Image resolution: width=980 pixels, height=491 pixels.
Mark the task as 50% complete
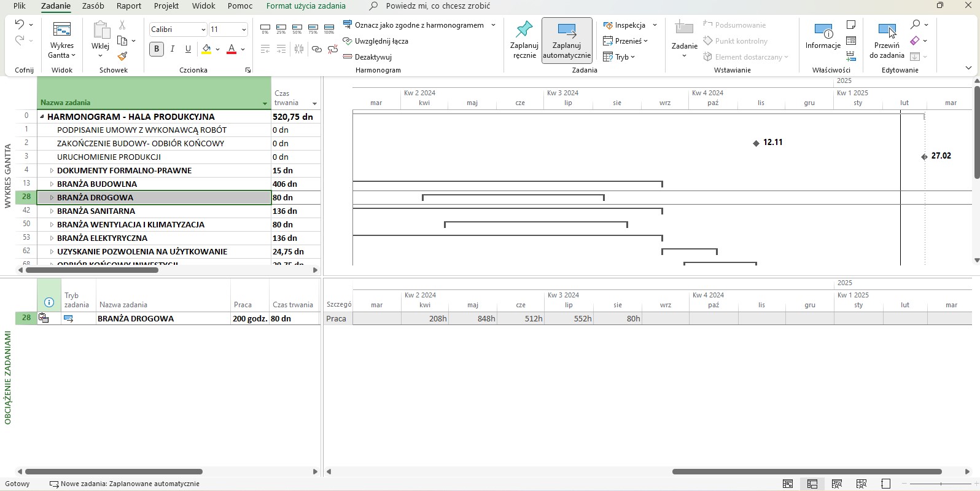pos(297,29)
